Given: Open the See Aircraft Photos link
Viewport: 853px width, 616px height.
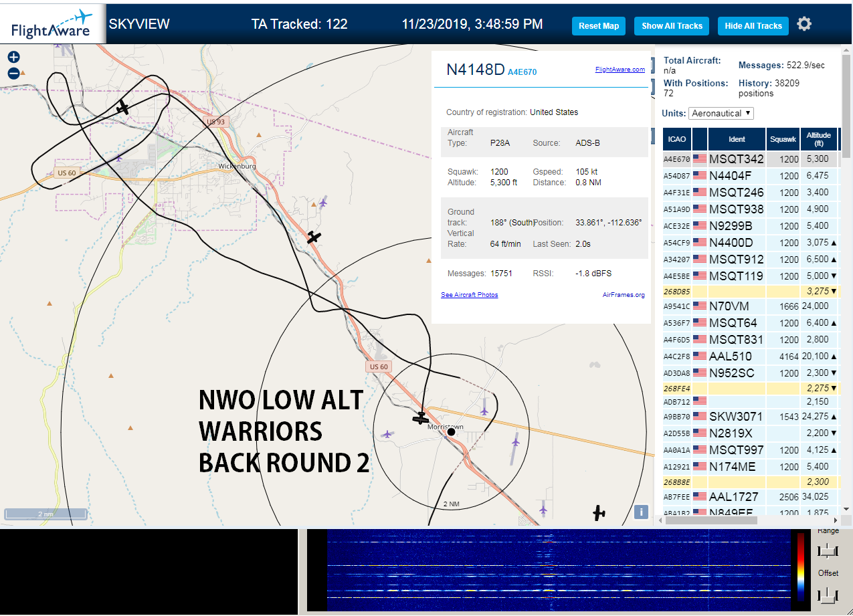Looking at the screenshot, I should (x=469, y=294).
